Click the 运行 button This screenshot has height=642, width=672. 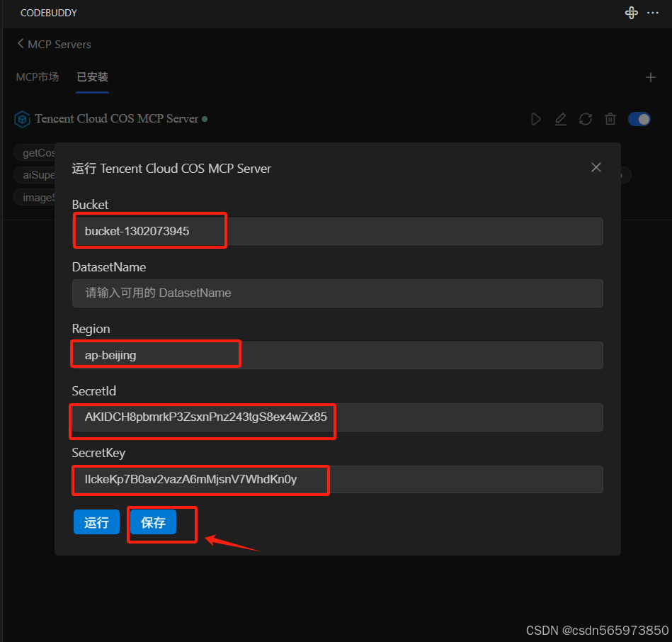(x=96, y=522)
